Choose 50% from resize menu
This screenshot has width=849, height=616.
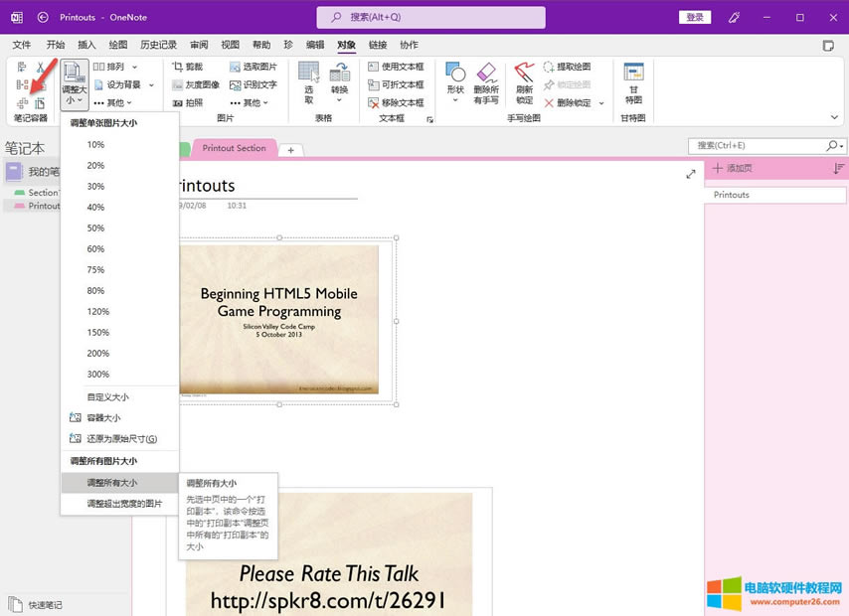coord(95,229)
